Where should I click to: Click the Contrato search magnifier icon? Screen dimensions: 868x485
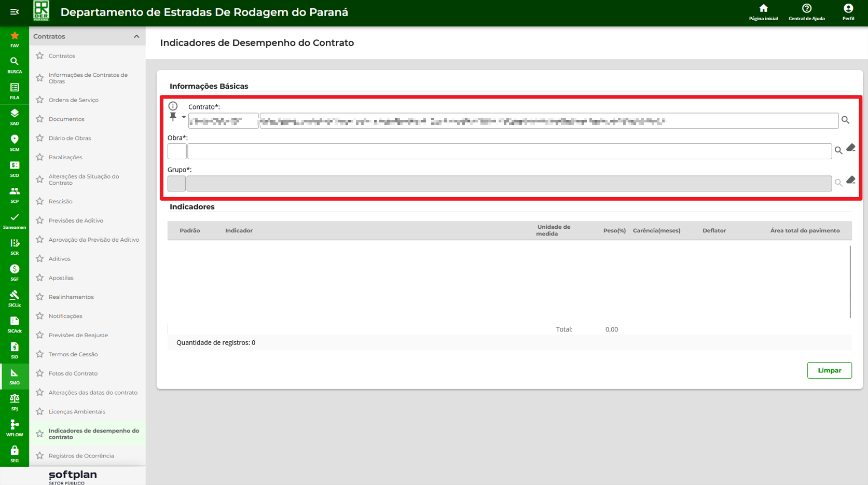845,120
